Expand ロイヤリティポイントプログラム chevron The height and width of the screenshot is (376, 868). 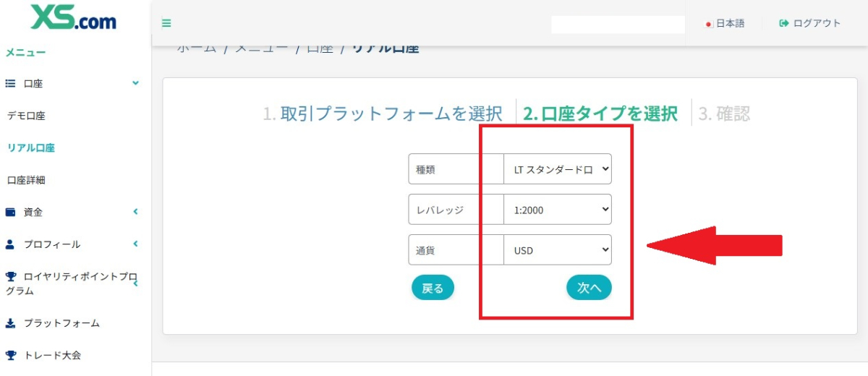point(135,283)
